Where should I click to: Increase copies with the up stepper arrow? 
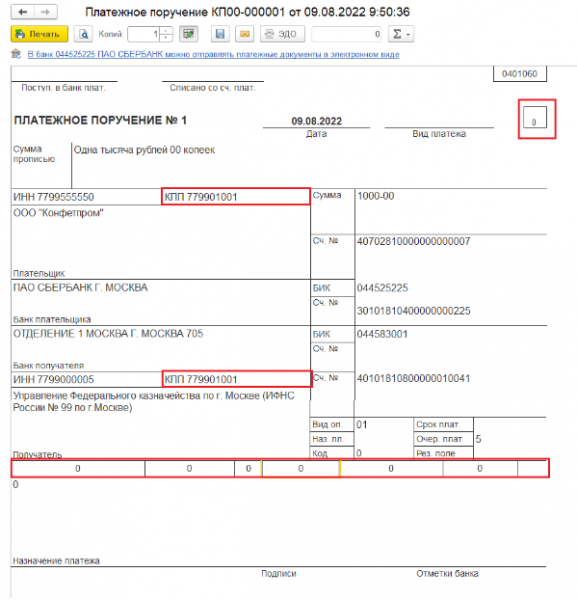(x=166, y=31)
